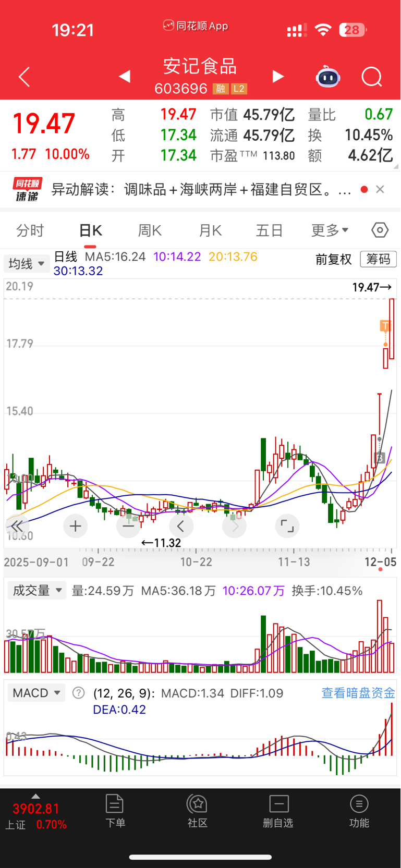The width and height of the screenshot is (401, 868).
Task: Open the 成交量 indicator dropdown
Action: point(37,590)
